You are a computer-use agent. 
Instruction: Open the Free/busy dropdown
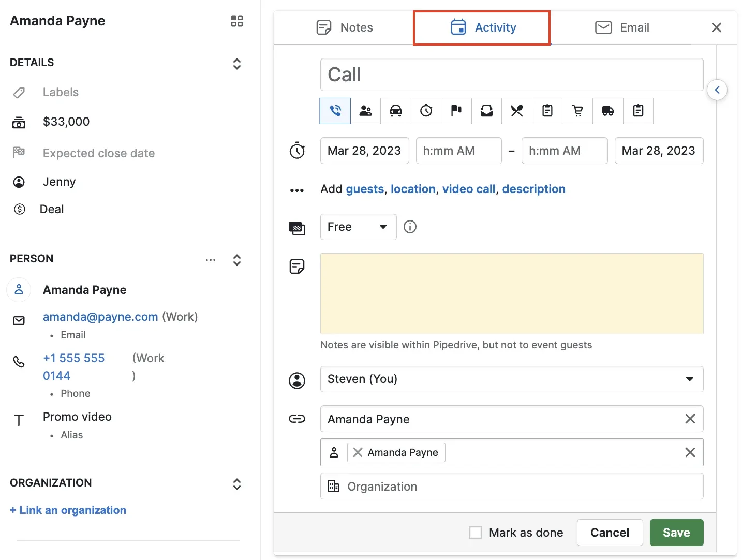point(359,227)
